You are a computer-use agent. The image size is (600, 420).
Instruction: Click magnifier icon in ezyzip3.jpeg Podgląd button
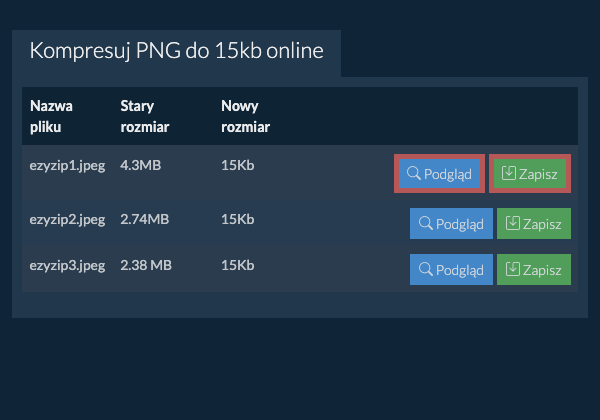click(426, 269)
